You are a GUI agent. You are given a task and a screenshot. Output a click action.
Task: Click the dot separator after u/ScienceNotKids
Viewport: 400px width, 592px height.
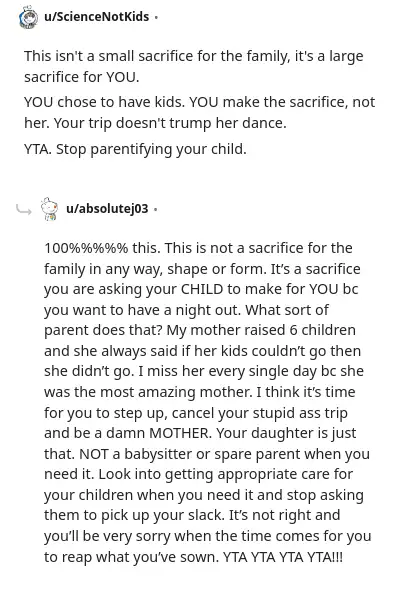coord(156,17)
